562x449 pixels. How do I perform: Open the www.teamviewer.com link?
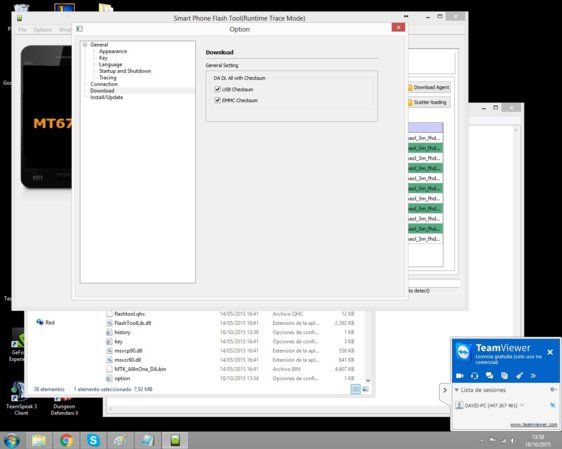tap(534, 425)
